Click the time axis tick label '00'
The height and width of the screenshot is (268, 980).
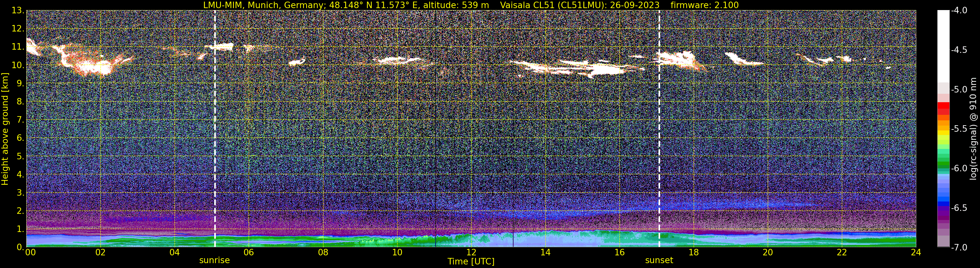(x=31, y=252)
